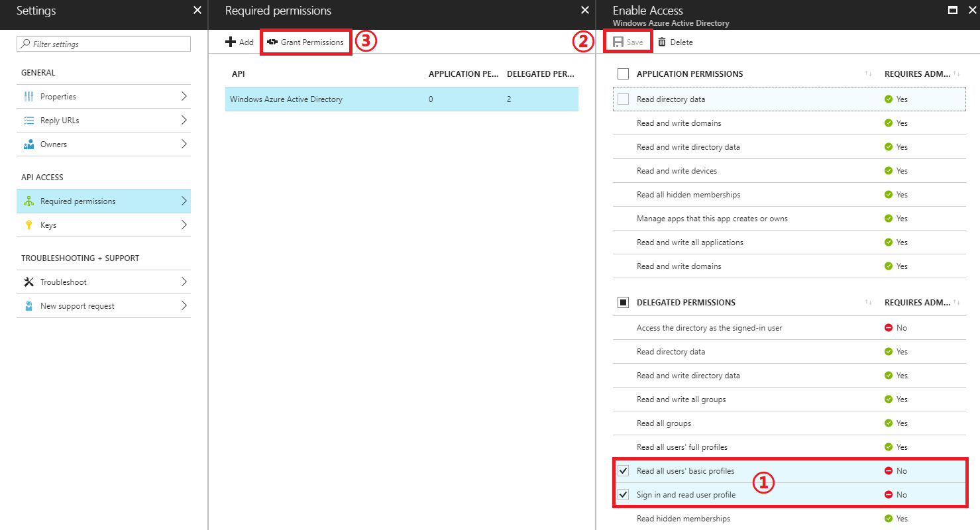980x530 pixels.
Task: Maximize the Enable Access blade
Action: pos(953,10)
